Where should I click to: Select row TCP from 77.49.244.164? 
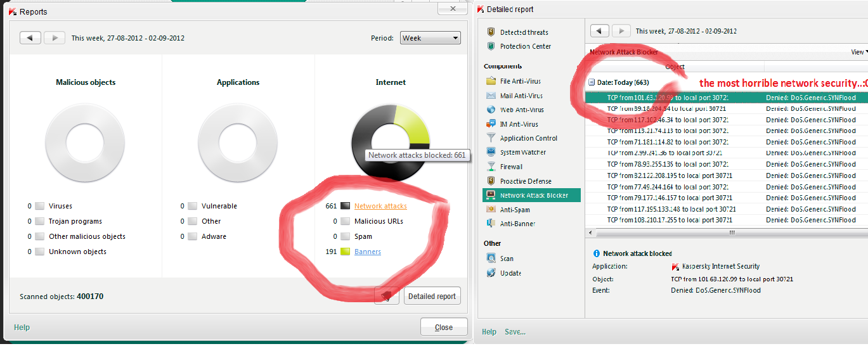pos(727,187)
